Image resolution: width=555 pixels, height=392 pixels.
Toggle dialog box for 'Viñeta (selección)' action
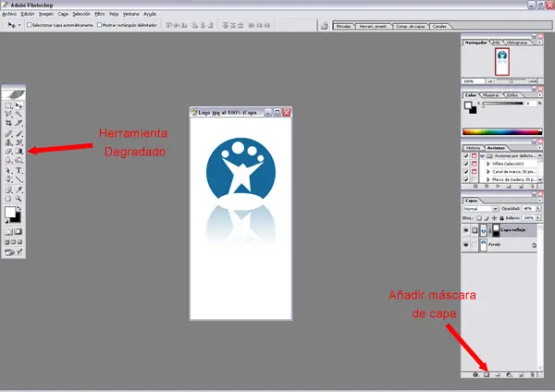[x=474, y=164]
